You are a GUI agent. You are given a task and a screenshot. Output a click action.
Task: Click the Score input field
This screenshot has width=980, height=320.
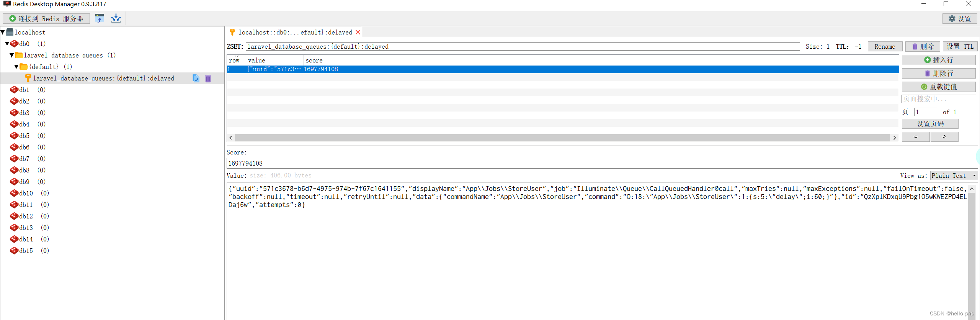point(602,163)
